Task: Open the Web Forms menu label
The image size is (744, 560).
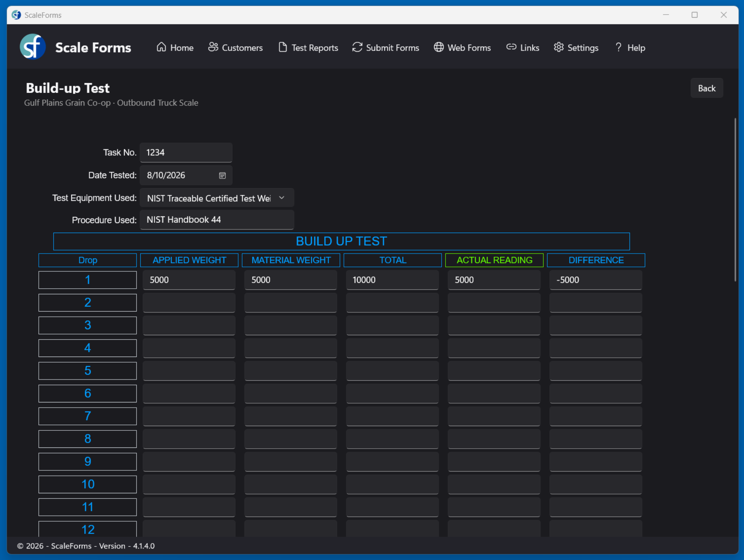Action: pyautogui.click(x=469, y=48)
